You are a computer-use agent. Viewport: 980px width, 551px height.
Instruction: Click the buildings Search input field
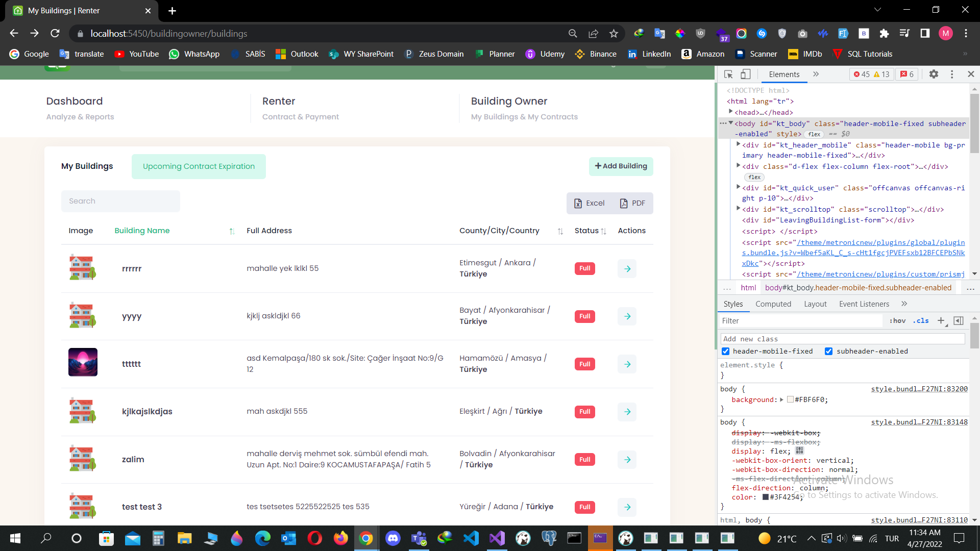click(120, 201)
